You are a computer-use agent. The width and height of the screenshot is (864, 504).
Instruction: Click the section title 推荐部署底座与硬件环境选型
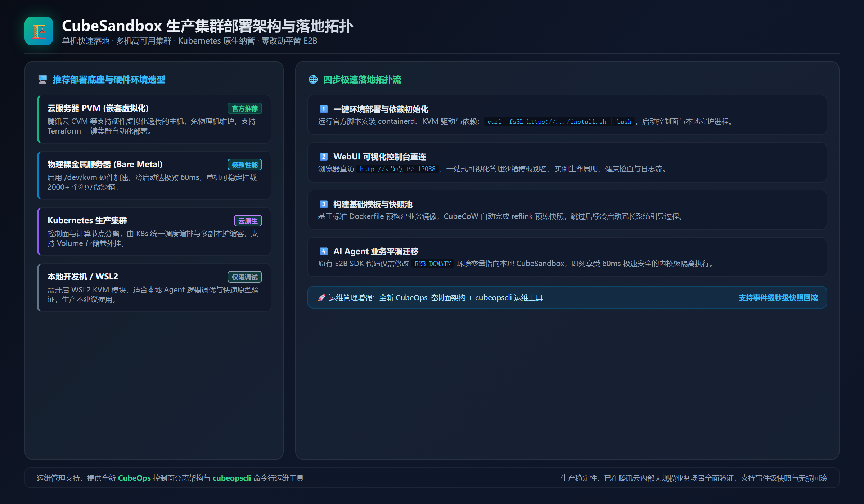[x=109, y=80]
